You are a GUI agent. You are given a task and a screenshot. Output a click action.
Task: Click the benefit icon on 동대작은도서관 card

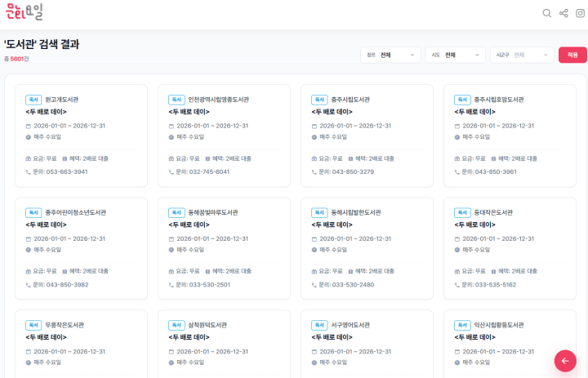pyautogui.click(x=493, y=272)
